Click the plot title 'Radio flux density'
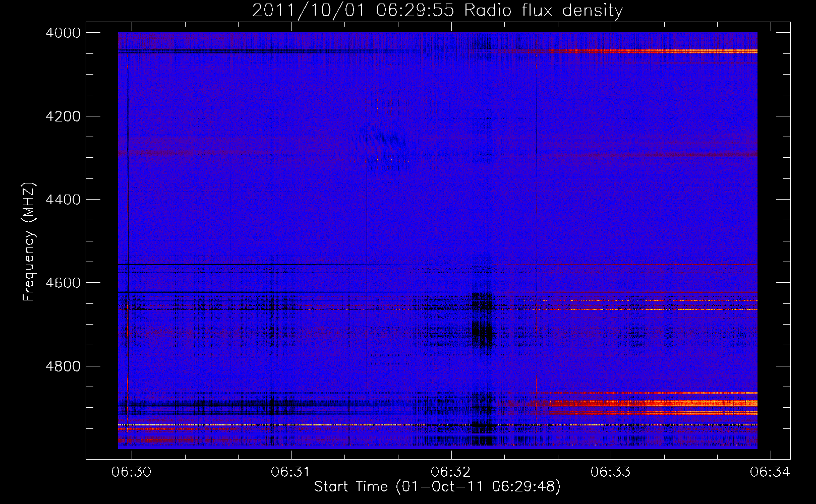This screenshot has width=816, height=504. click(544, 11)
